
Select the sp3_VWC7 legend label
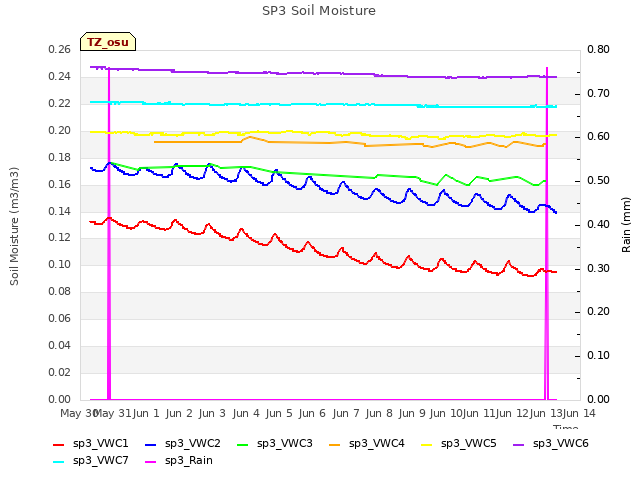(100, 460)
